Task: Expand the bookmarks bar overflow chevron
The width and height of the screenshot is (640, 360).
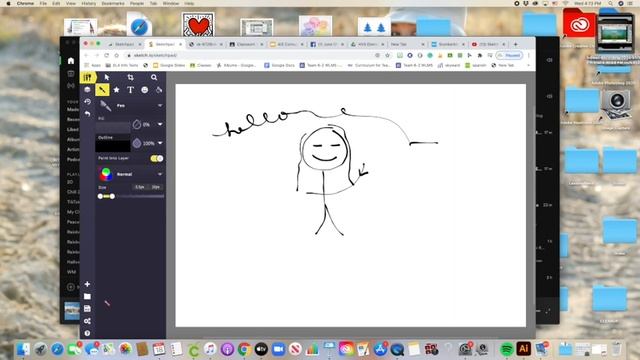Action: (x=529, y=65)
